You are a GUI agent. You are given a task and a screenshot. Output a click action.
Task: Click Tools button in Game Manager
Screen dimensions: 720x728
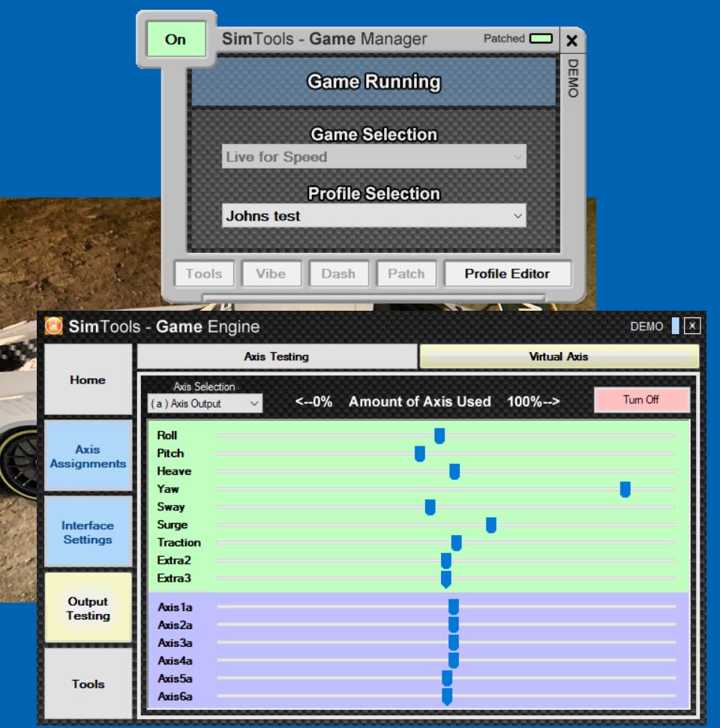tap(204, 273)
